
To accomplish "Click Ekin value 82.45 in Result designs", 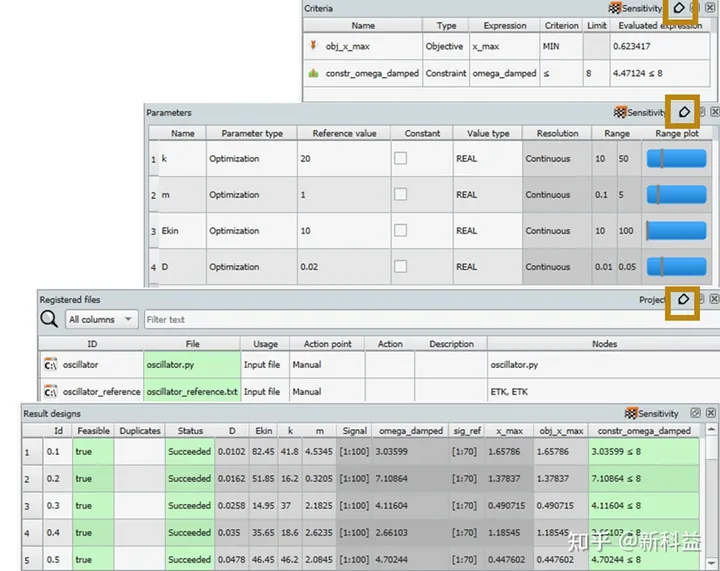I will (x=263, y=451).
